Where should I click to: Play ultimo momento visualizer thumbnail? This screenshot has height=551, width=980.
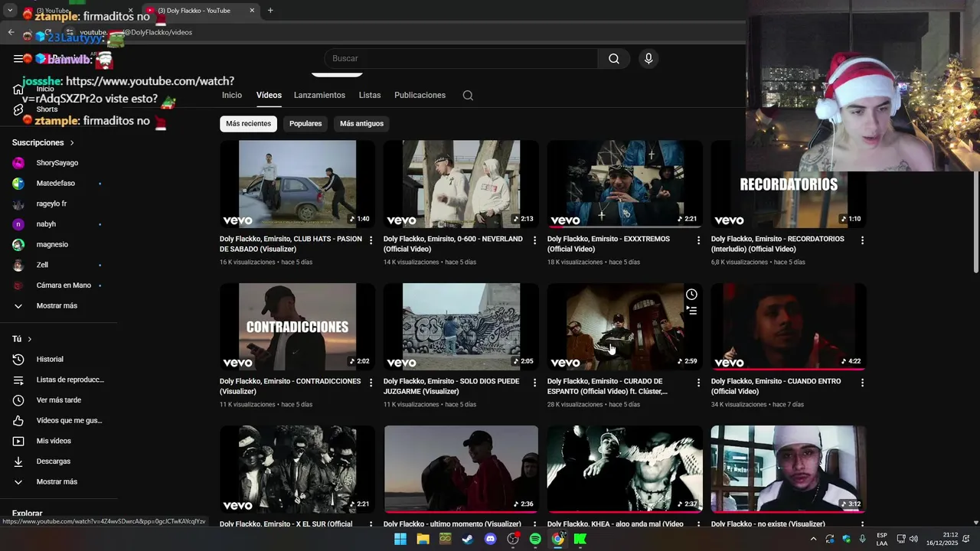[x=461, y=469]
